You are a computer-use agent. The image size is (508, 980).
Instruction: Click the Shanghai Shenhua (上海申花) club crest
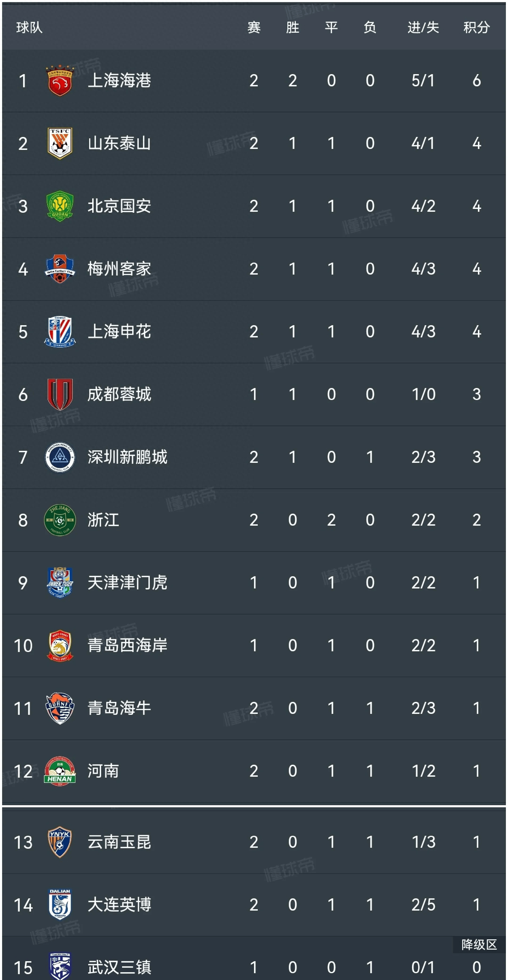point(60,331)
